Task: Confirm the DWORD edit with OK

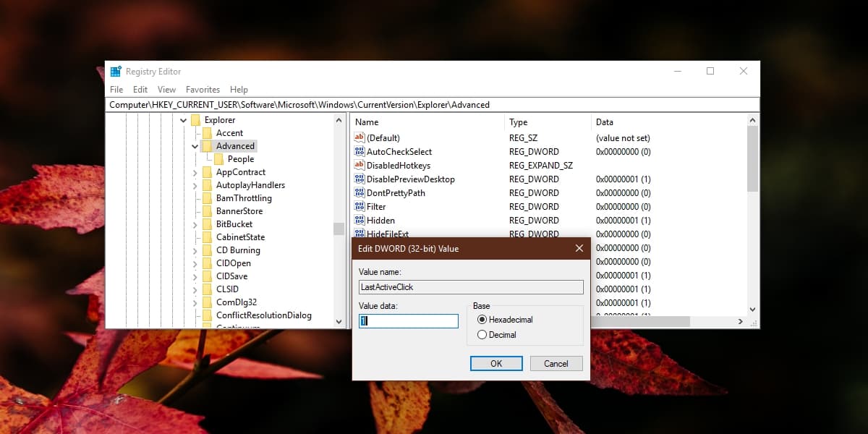Action: click(x=496, y=363)
